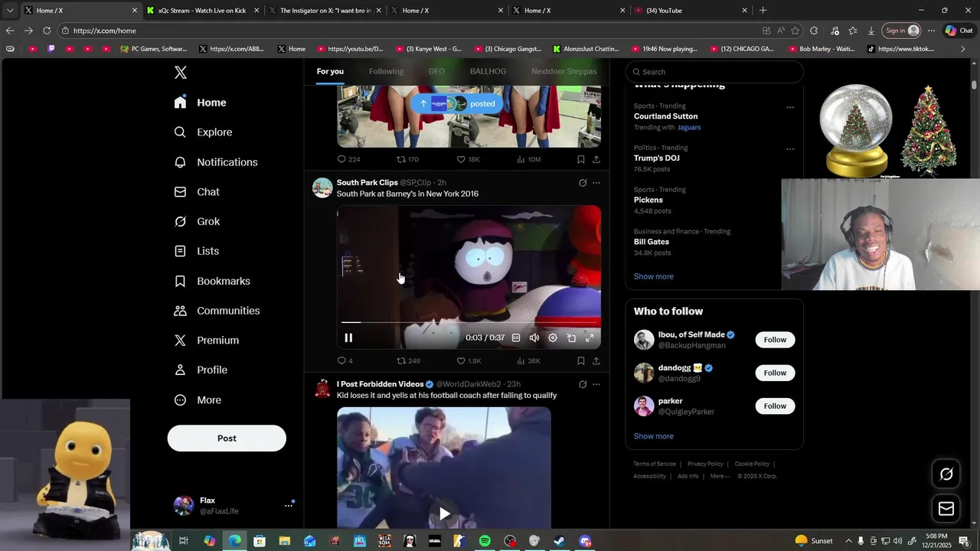This screenshot has height=551, width=980.
Task: Repost the top post with 170 reposts
Action: pyautogui.click(x=407, y=159)
